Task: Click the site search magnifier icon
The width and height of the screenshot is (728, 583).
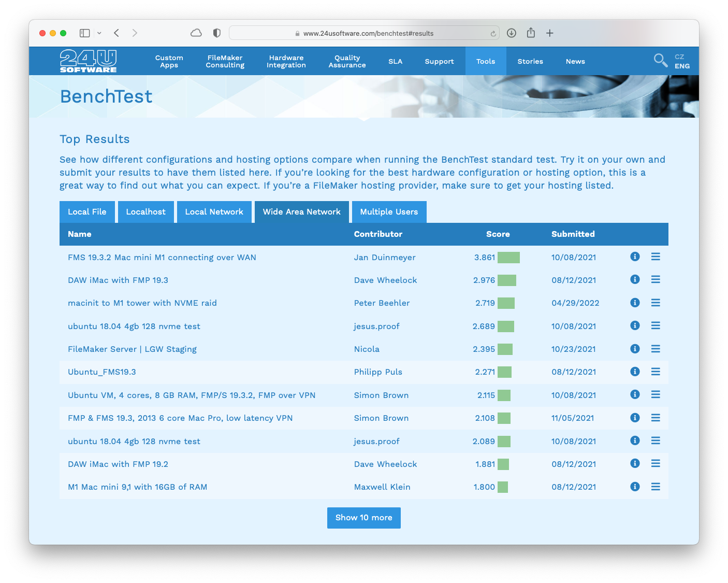Action: pos(660,61)
